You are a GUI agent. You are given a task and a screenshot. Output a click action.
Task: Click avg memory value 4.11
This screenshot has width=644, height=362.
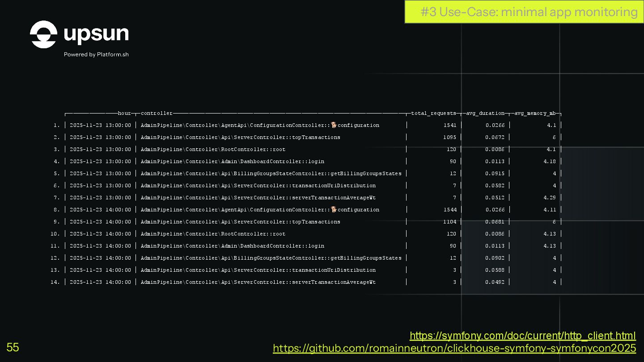click(550, 210)
